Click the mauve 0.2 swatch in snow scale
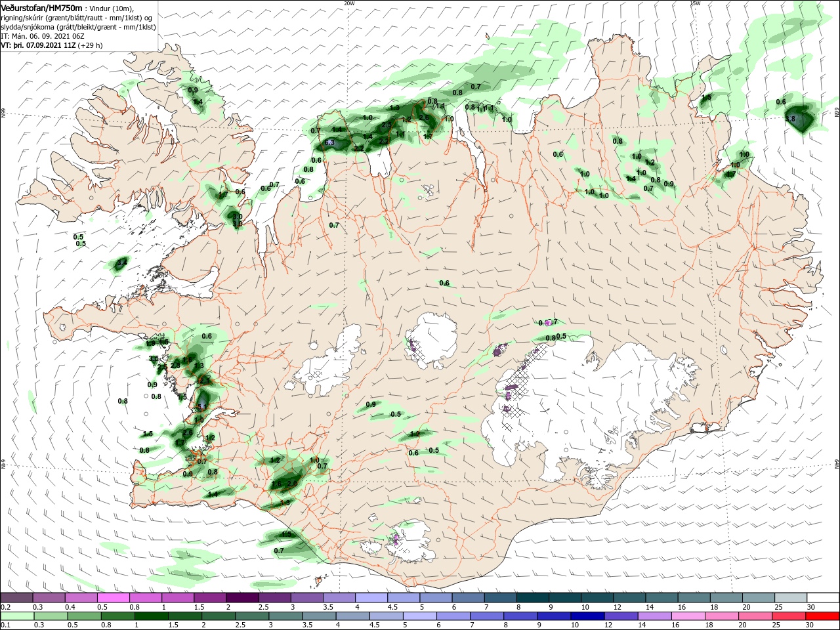This screenshot has width=840, height=630. 16,598
